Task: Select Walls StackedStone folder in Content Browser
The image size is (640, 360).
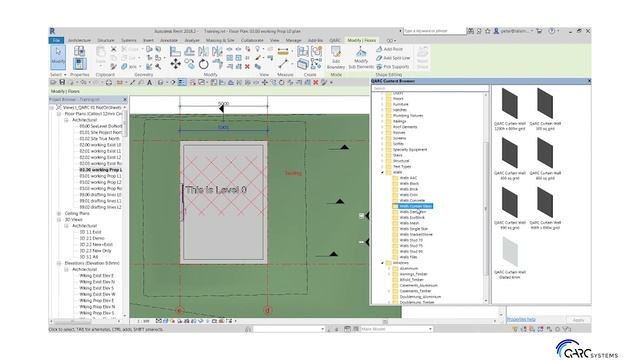Action: [x=413, y=235]
